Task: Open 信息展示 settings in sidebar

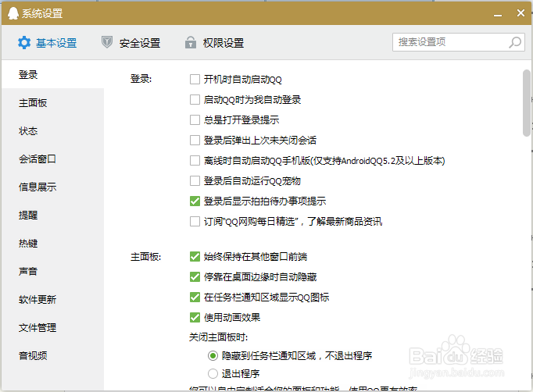Action: [x=52, y=187]
